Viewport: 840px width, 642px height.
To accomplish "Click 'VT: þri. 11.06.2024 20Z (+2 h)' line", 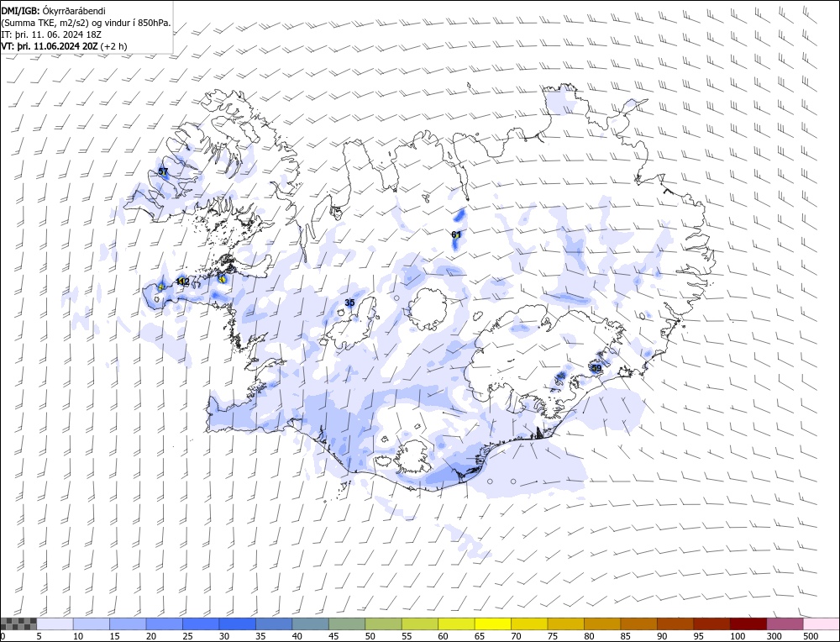I will pyautogui.click(x=65, y=46).
